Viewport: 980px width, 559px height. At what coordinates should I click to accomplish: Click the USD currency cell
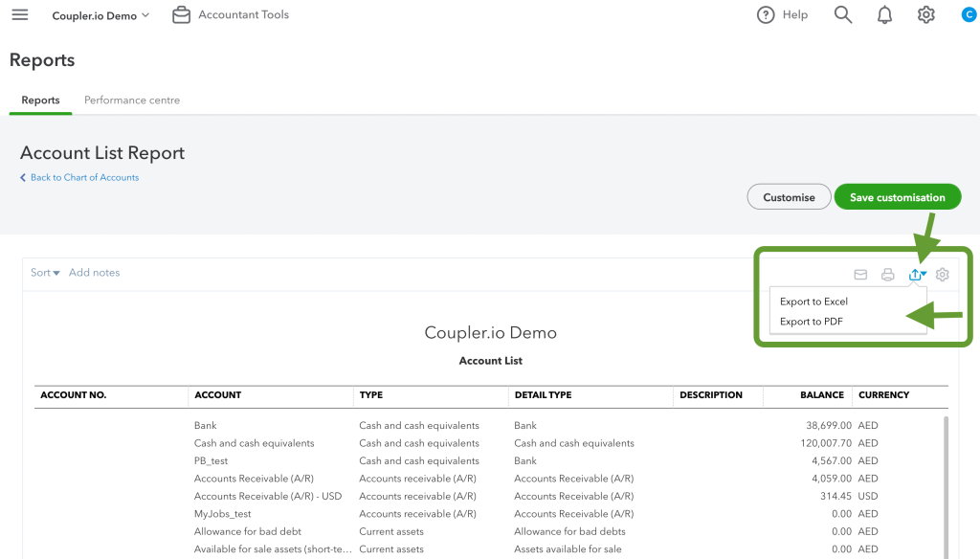pos(867,497)
